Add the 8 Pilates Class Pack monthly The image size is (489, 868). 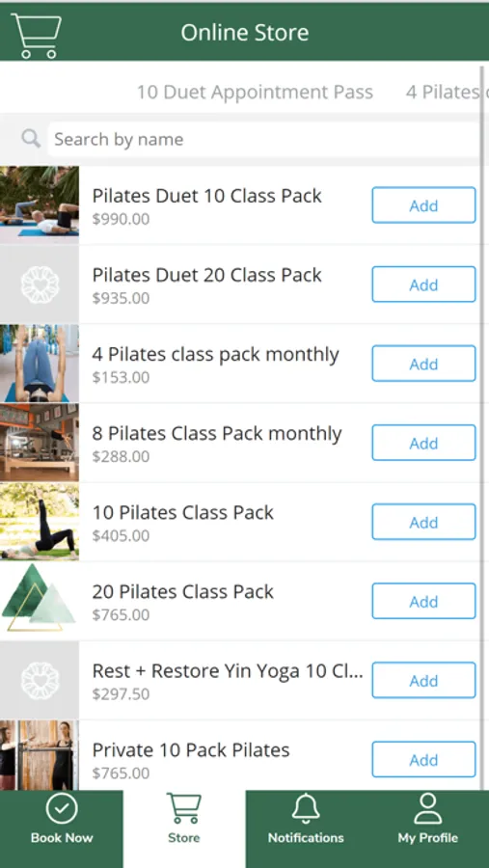(x=423, y=443)
